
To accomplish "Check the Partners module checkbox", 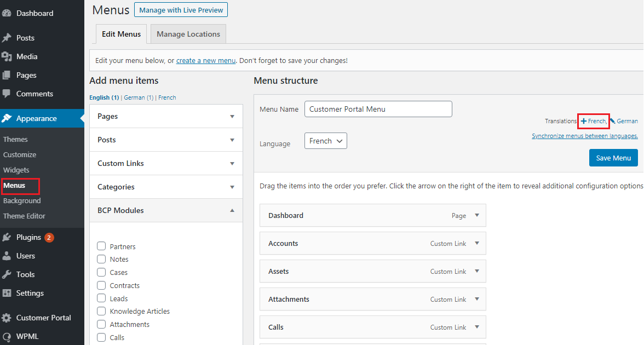I will pyautogui.click(x=101, y=246).
